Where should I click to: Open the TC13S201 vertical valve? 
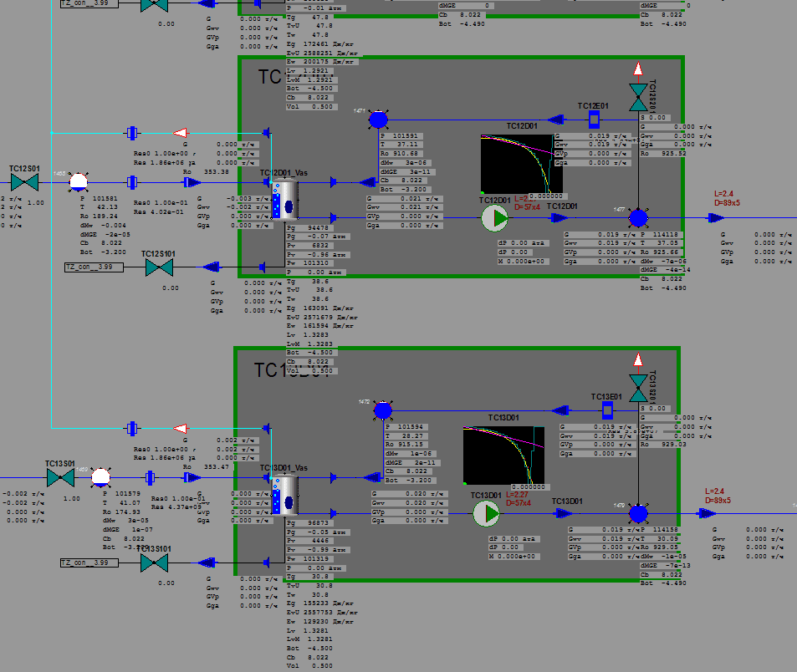point(638,388)
